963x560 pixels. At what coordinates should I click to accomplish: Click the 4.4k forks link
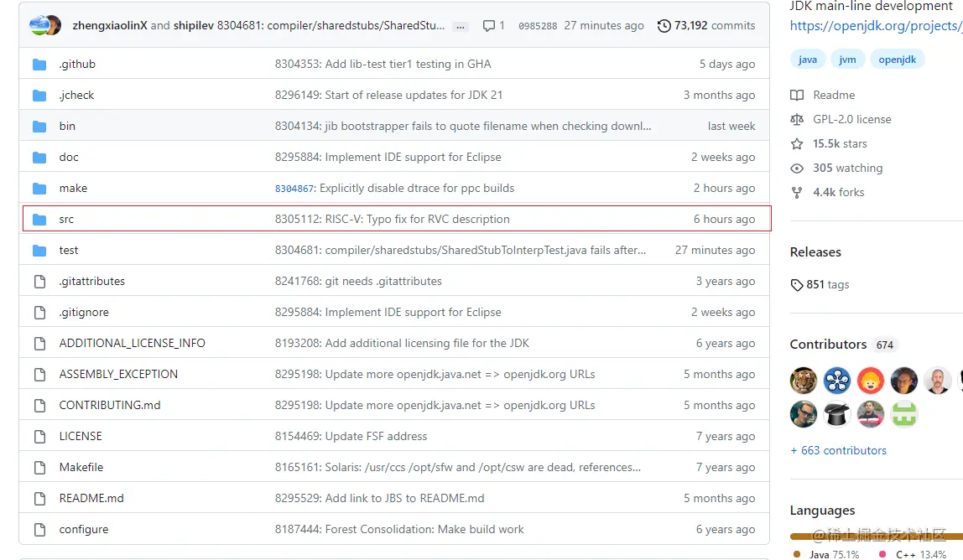(838, 192)
